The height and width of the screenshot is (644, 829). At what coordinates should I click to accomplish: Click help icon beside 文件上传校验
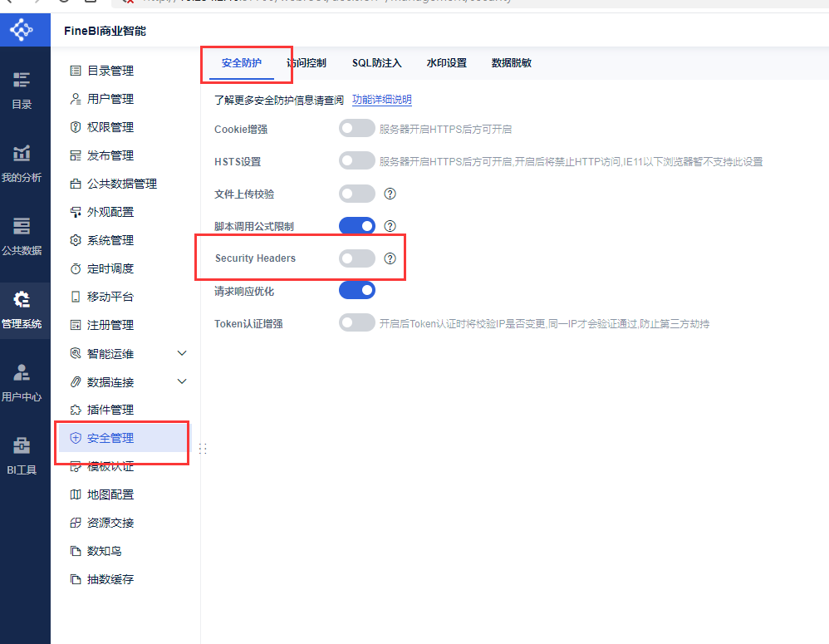[390, 194]
